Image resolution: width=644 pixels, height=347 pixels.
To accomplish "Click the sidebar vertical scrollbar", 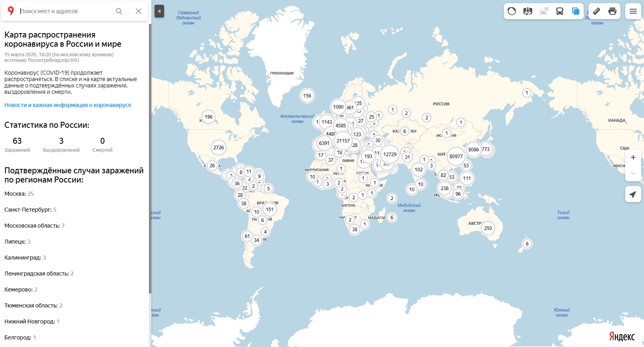I will (x=150, y=160).
